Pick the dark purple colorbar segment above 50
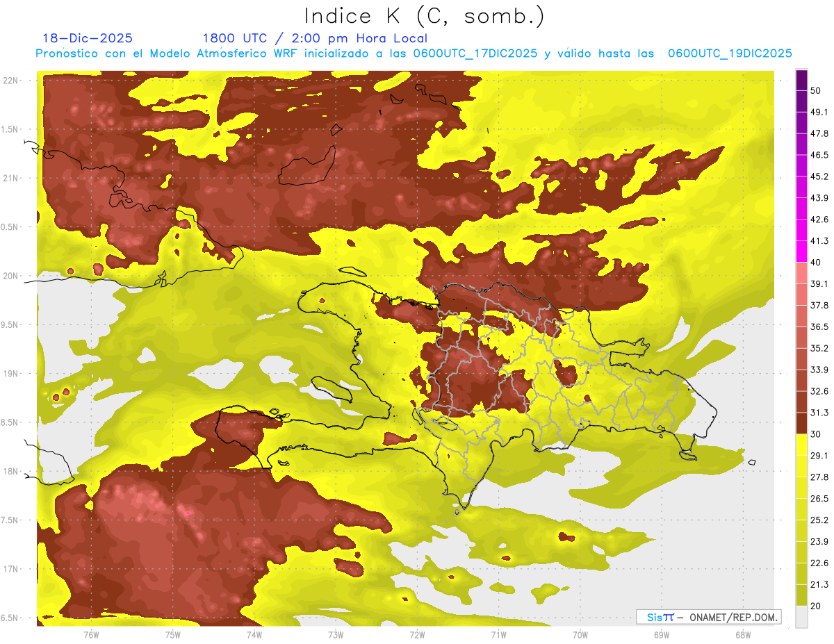The width and height of the screenshot is (834, 644). coord(801,80)
